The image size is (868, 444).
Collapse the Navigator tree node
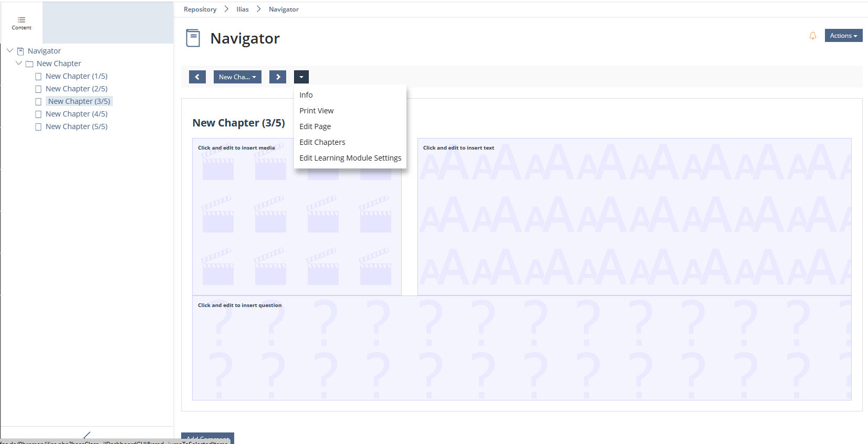tap(10, 51)
